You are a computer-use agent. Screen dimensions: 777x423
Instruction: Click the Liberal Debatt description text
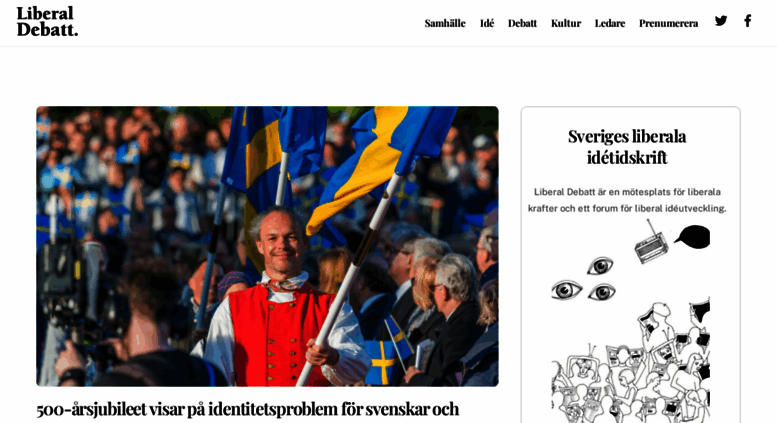click(x=627, y=200)
